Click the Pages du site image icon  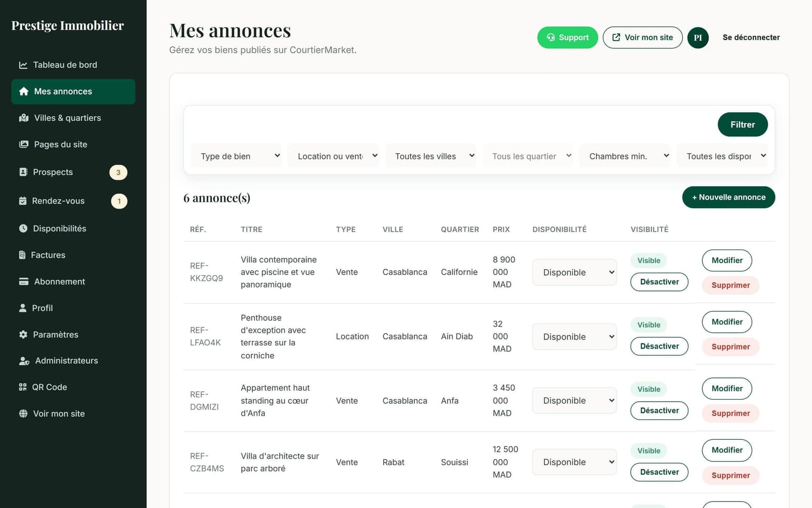[23, 144]
